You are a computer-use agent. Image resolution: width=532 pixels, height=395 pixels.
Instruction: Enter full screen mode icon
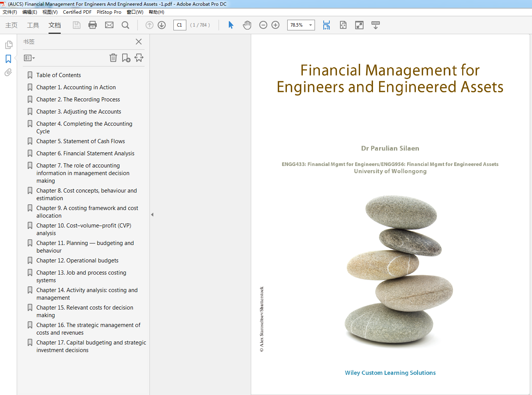(x=359, y=25)
